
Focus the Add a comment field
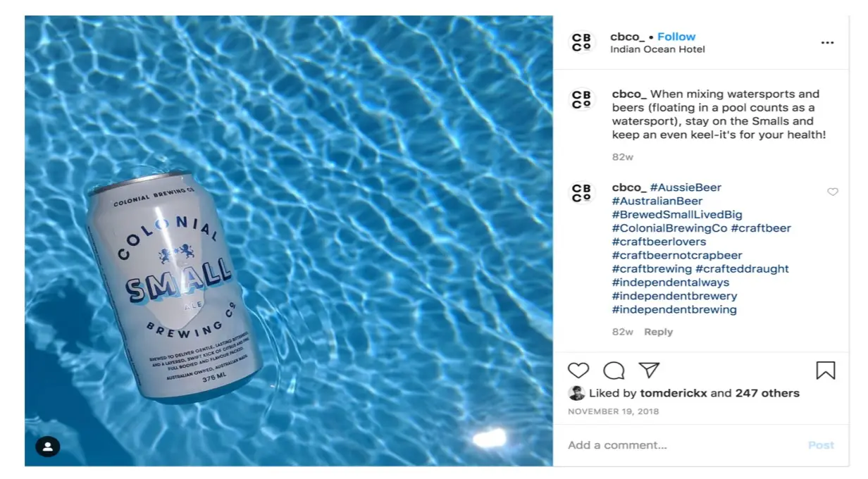pos(683,445)
